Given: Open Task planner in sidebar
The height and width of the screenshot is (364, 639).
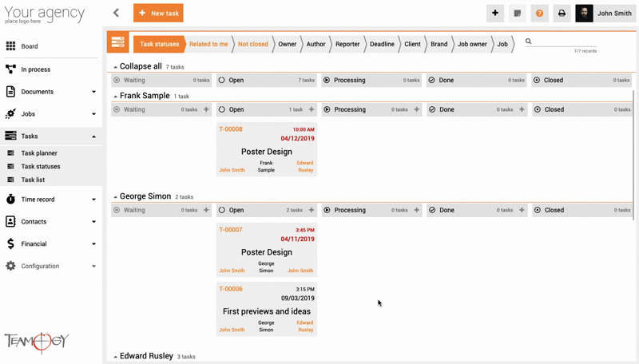Looking at the screenshot, I should click(x=39, y=153).
